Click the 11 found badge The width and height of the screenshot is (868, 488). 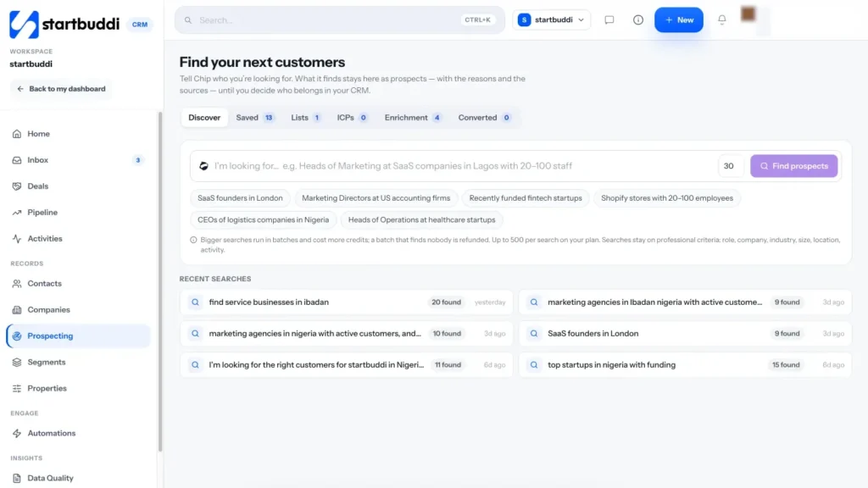pyautogui.click(x=448, y=365)
